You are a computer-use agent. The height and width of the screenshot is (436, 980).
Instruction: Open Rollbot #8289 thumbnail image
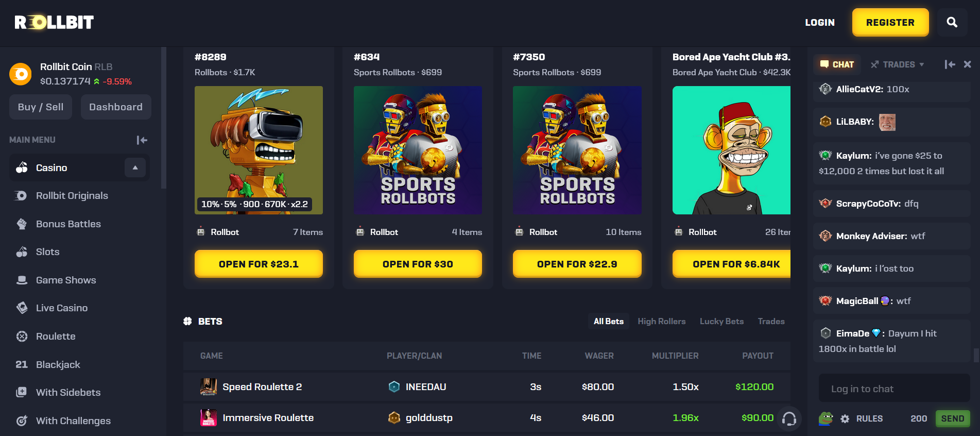pos(259,150)
